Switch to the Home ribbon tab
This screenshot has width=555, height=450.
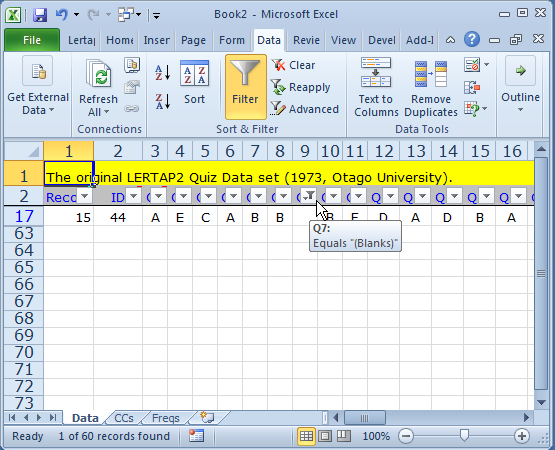(x=120, y=40)
